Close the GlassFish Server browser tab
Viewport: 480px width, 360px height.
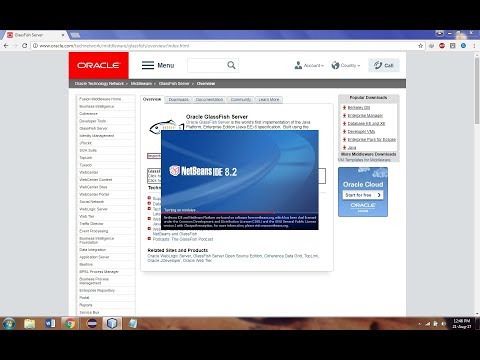[63, 35]
